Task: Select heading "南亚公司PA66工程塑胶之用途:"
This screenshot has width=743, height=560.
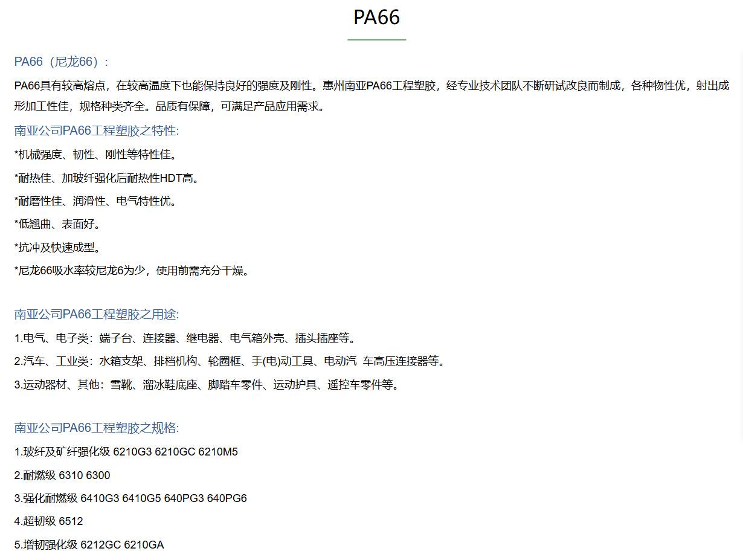Action: point(97,314)
